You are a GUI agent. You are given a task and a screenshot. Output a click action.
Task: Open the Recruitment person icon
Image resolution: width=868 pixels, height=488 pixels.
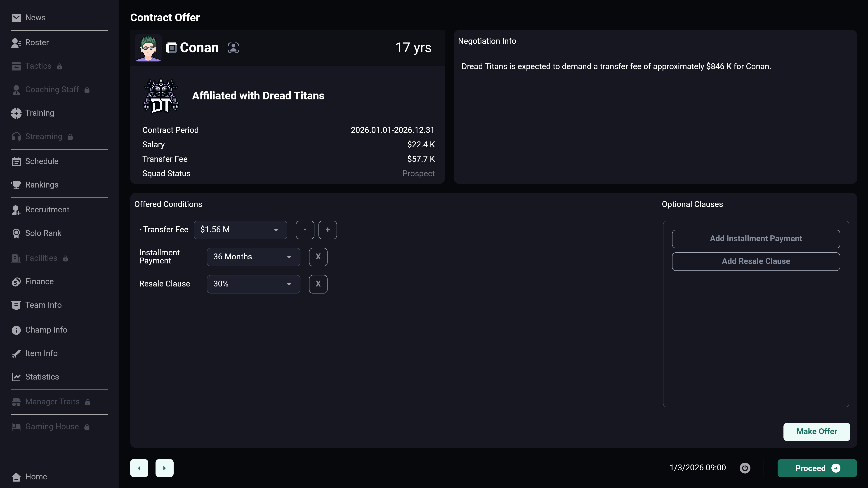tap(16, 210)
